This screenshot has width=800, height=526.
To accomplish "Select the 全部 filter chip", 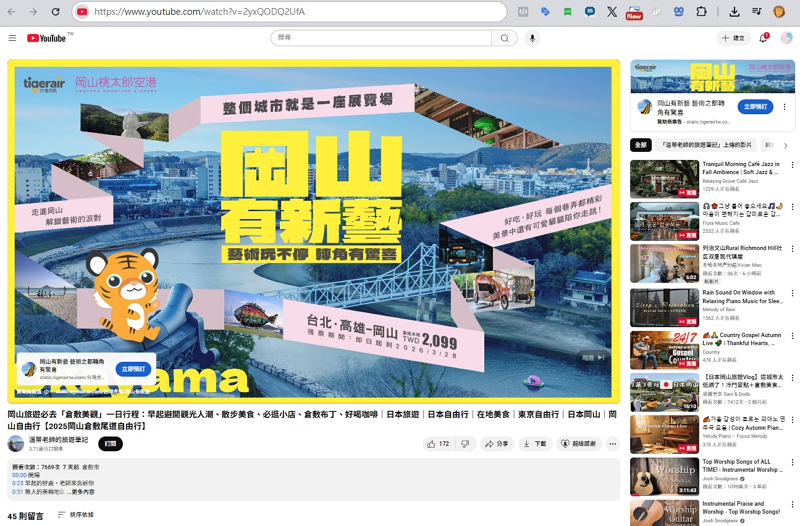I will pyautogui.click(x=640, y=145).
